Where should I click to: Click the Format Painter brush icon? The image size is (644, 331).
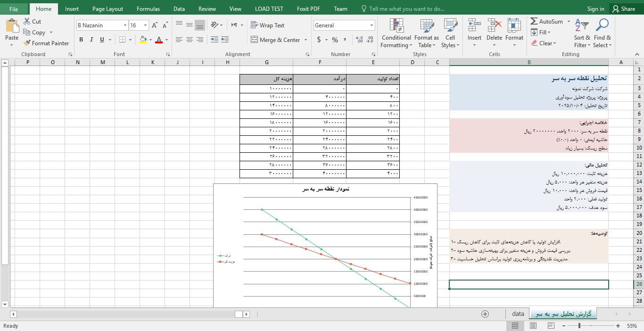[x=27, y=43]
